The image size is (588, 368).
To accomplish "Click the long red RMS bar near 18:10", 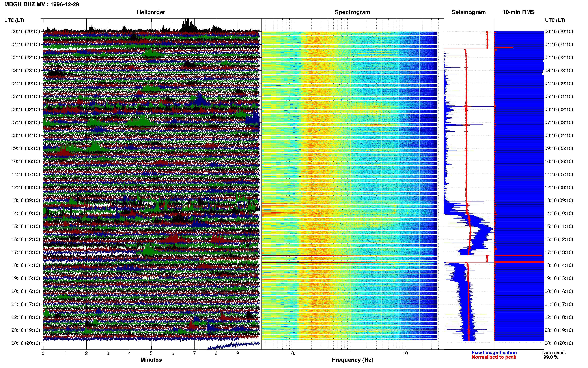I will 519,262.
